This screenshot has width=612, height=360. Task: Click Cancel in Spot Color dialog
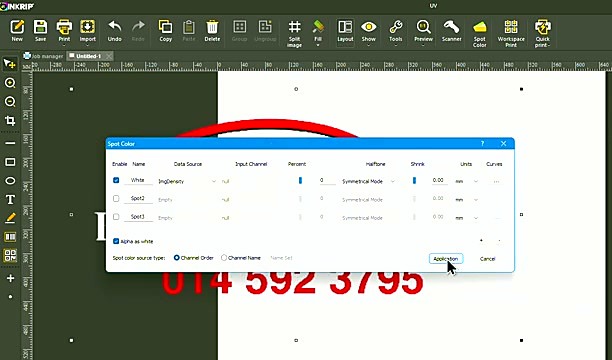(487, 258)
